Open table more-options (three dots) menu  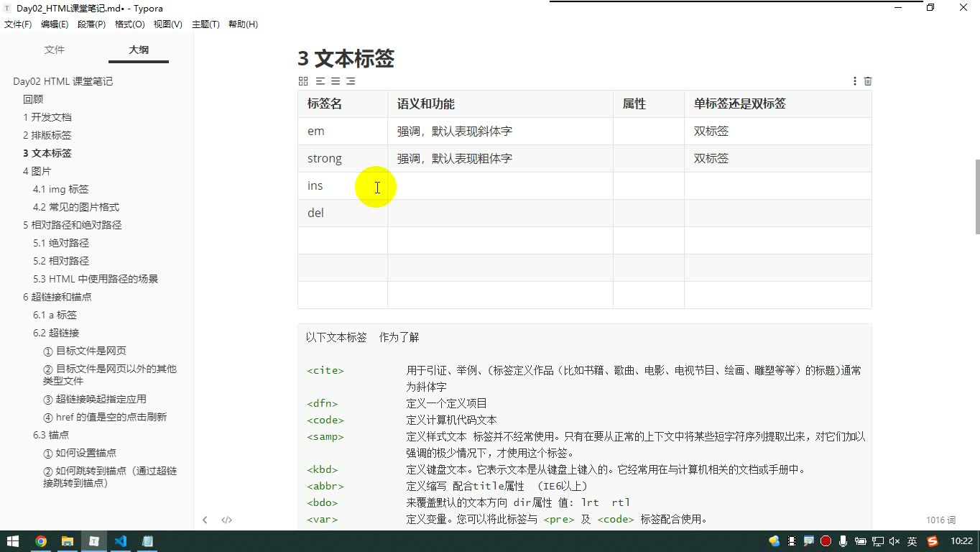point(854,81)
